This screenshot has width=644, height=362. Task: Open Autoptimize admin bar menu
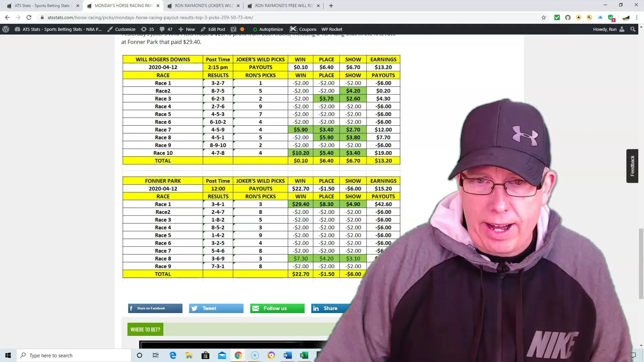(x=268, y=29)
